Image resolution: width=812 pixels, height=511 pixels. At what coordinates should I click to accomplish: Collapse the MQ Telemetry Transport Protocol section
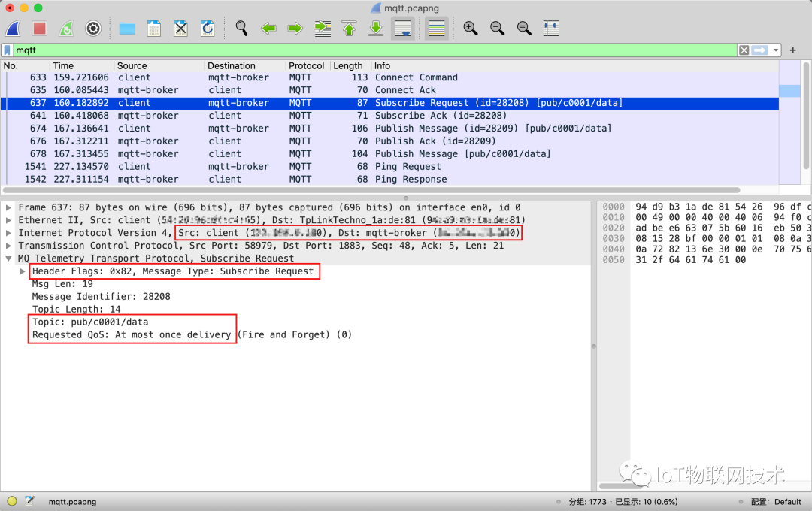tap(9, 259)
